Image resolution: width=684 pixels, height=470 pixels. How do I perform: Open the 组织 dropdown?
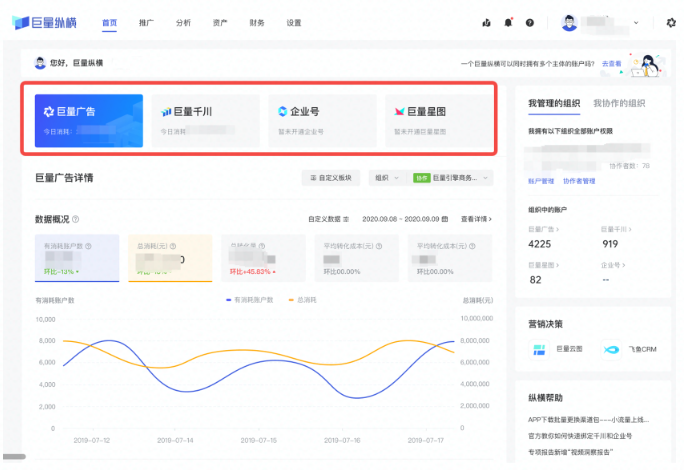[x=387, y=178]
